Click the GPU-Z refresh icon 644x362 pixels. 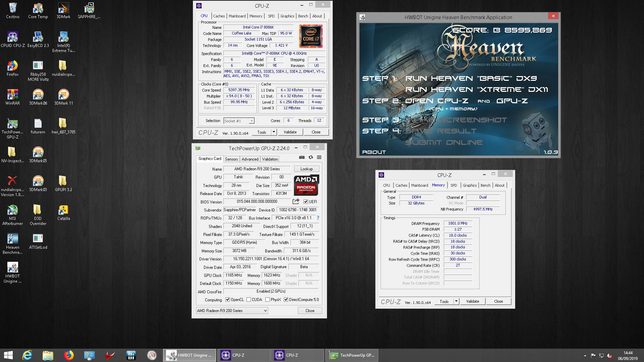point(311,157)
